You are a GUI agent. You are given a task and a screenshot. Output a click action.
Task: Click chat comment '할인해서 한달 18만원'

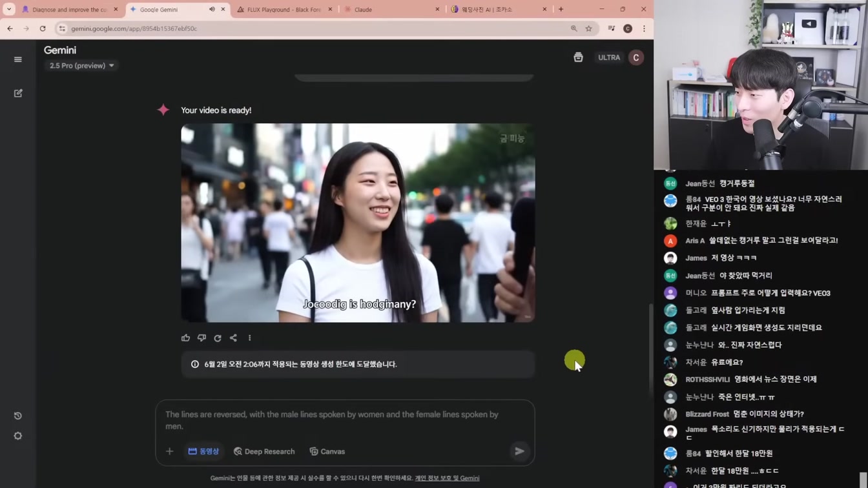(x=739, y=453)
